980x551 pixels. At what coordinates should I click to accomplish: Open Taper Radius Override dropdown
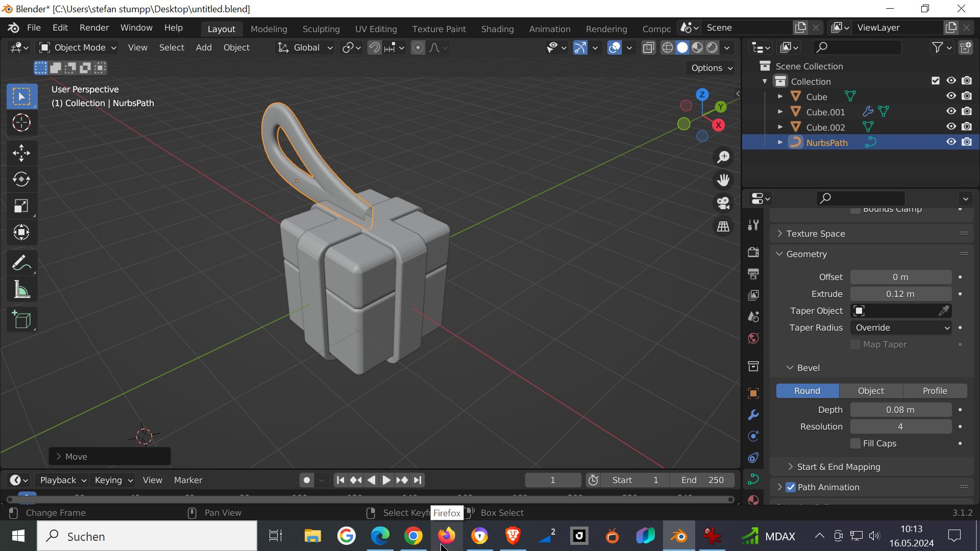pos(901,328)
